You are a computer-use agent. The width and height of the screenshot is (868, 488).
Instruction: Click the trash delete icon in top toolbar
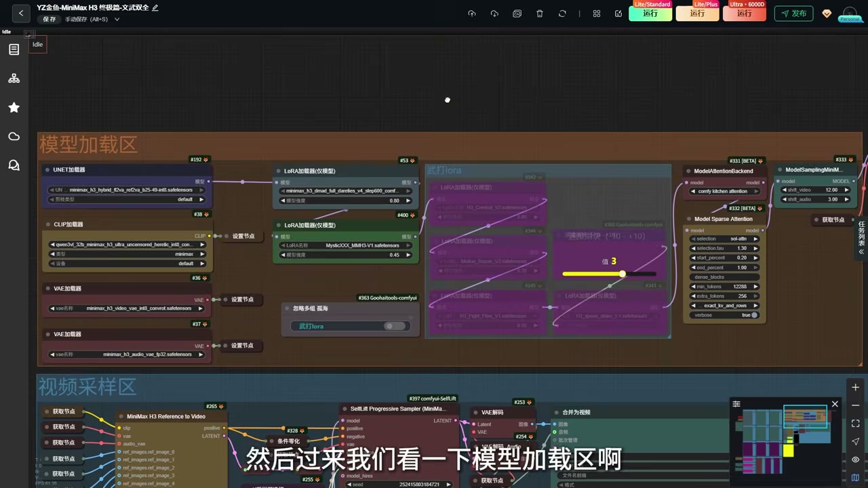540,14
